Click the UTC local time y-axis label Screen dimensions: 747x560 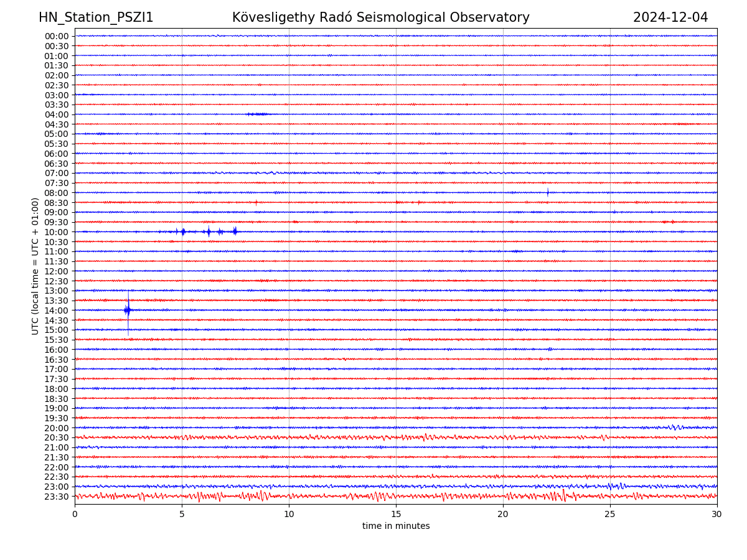coord(35,266)
